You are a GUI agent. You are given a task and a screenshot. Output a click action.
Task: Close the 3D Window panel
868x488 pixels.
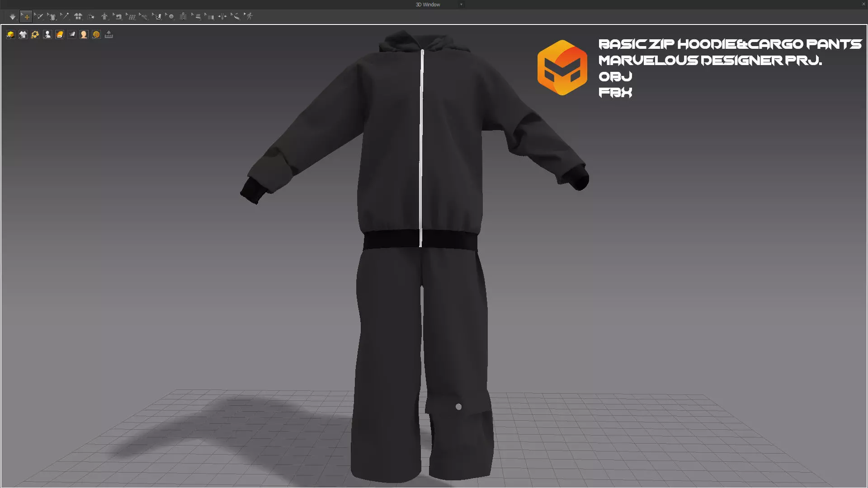pos(863,4)
